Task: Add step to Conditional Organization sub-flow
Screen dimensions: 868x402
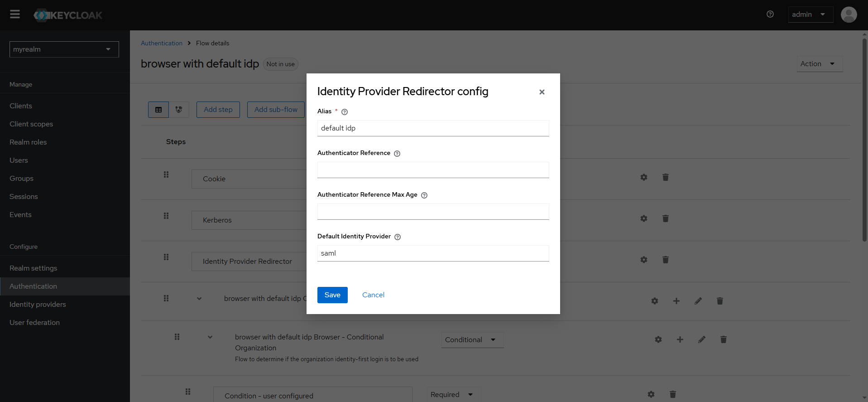Action: click(x=680, y=339)
